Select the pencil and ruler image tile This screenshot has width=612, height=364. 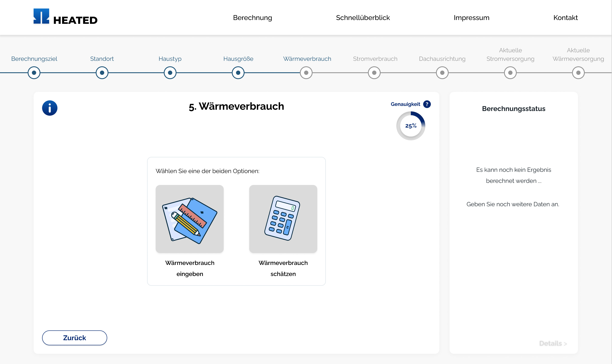[190, 219]
